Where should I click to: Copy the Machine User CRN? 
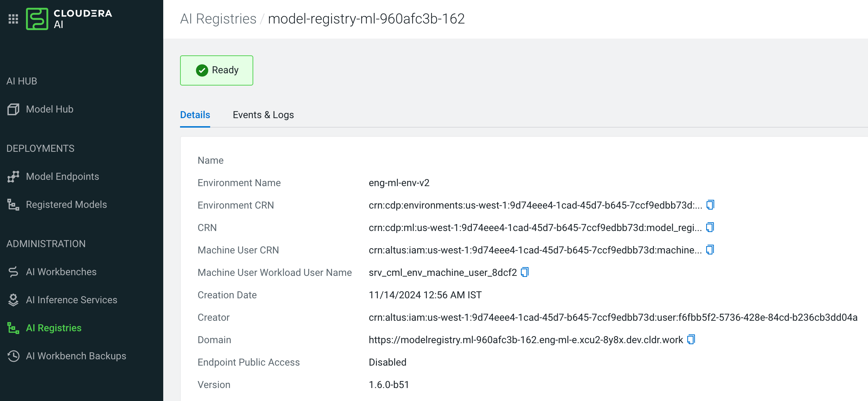[710, 250]
